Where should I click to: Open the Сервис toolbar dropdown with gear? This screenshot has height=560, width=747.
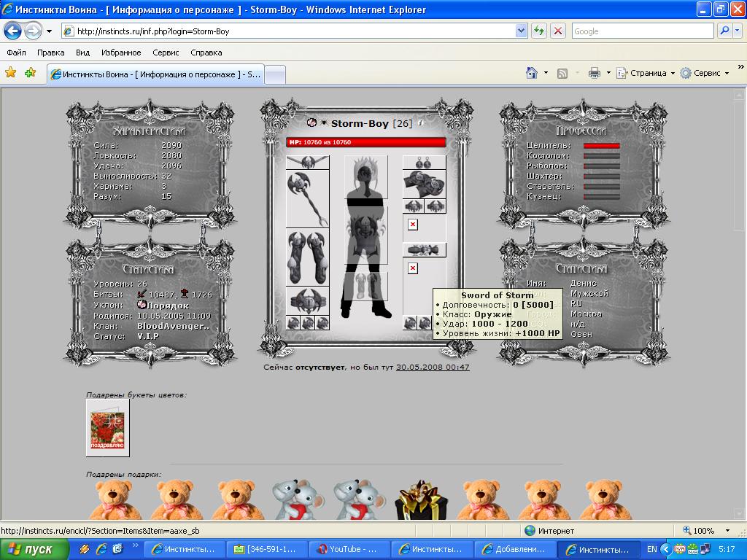click(705, 74)
